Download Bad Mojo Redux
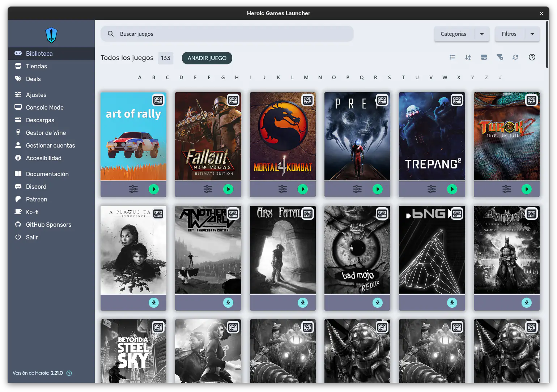The image size is (557, 392). coord(377,303)
